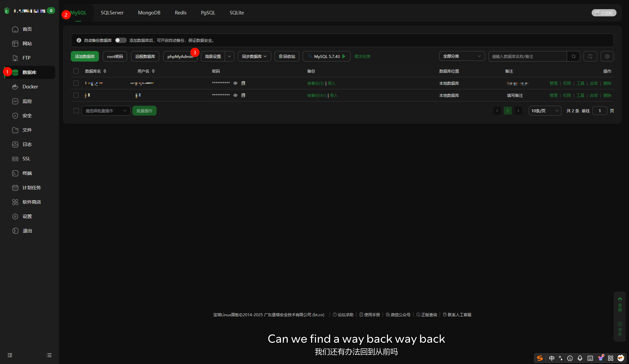The width and height of the screenshot is (629, 364).
Task: Switch to the MongoDB tab
Action: point(149,13)
